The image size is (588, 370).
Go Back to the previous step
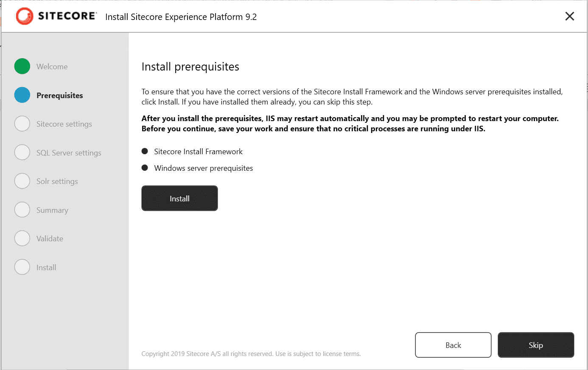click(x=453, y=345)
